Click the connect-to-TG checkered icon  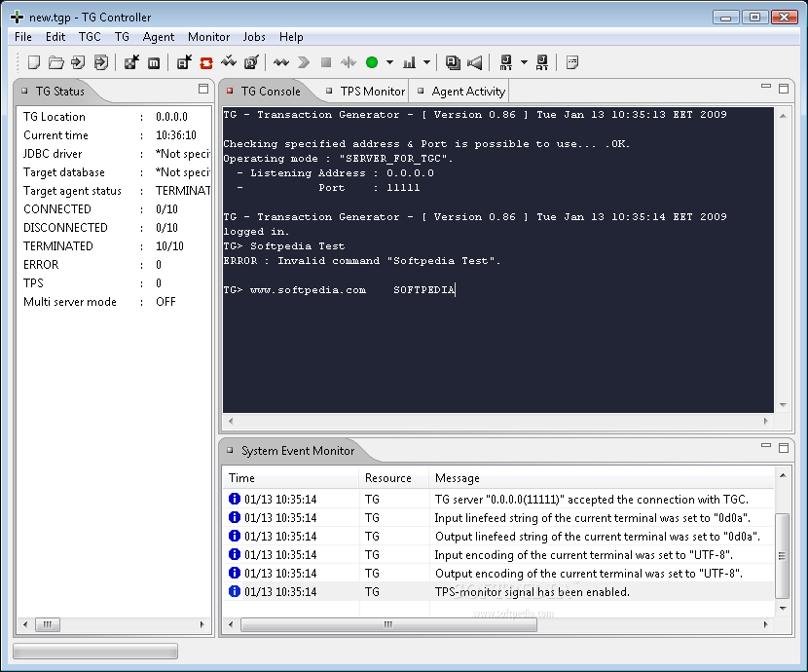pos(131,63)
